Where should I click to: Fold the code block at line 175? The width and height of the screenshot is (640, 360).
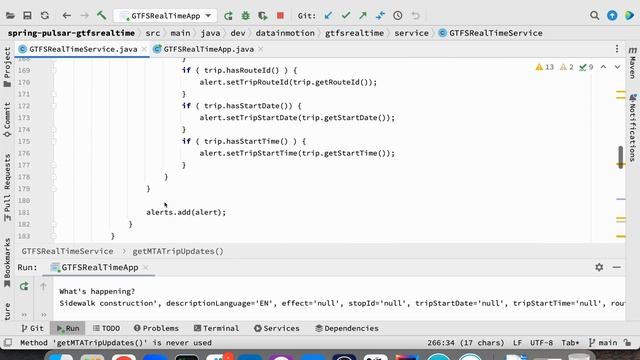click(53, 141)
